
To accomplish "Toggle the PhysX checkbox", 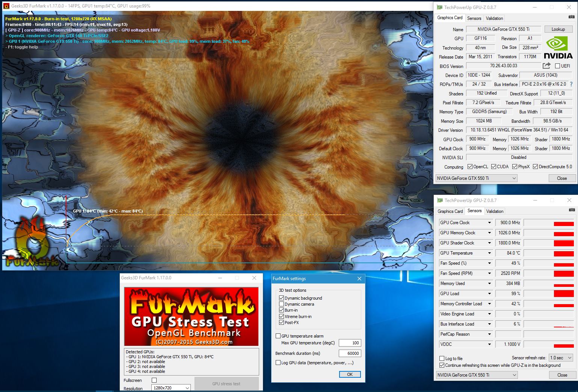I will pyautogui.click(x=515, y=167).
